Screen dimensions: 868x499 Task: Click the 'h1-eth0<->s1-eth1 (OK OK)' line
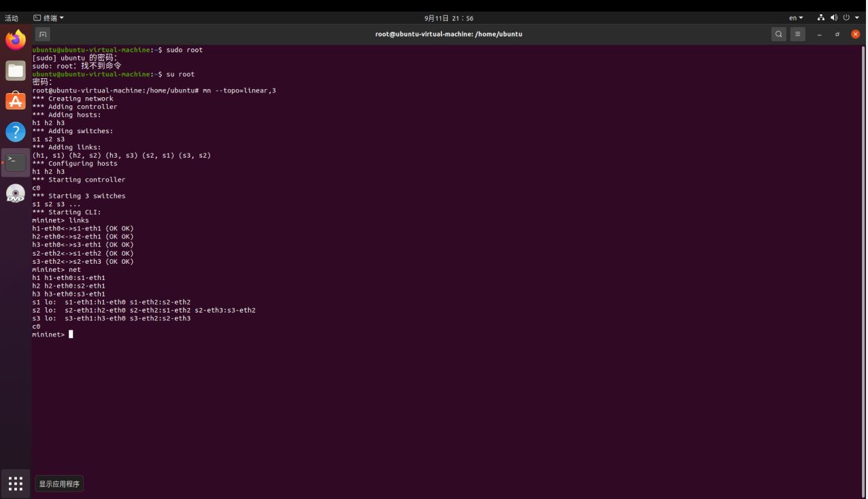(83, 228)
